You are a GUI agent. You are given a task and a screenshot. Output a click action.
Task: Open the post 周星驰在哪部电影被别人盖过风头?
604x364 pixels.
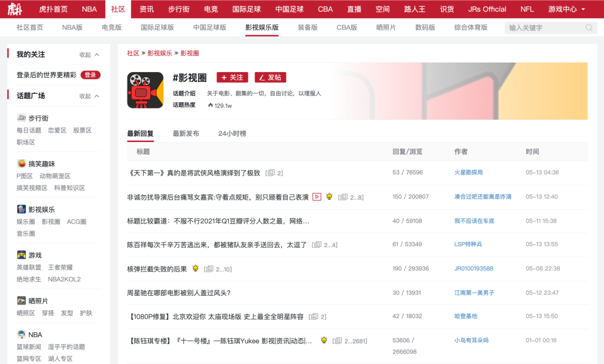tap(179, 293)
